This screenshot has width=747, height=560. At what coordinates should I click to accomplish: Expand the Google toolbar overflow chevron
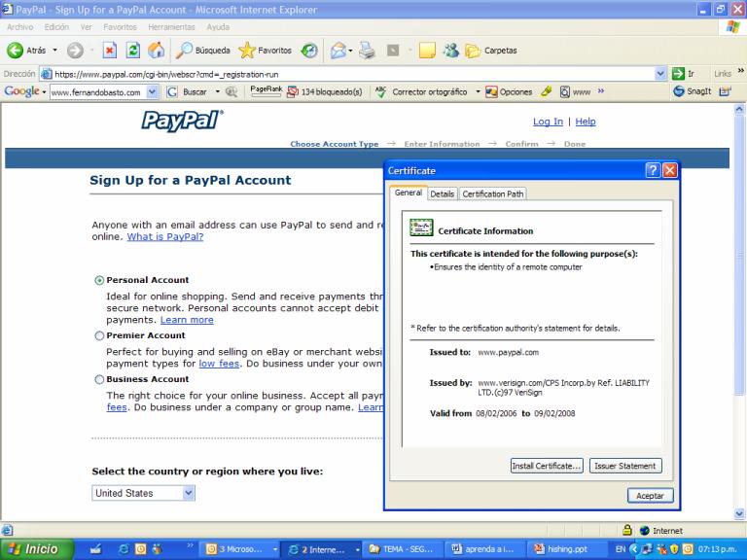click(x=601, y=91)
